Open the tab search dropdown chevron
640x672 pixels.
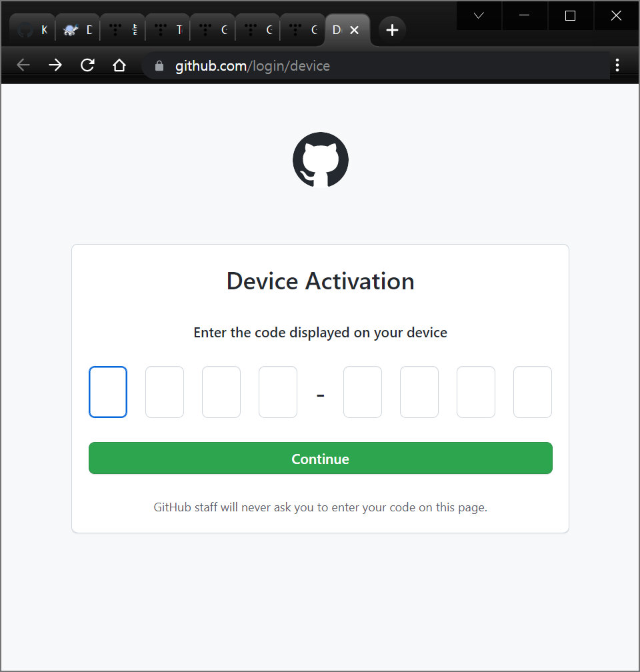tap(479, 16)
